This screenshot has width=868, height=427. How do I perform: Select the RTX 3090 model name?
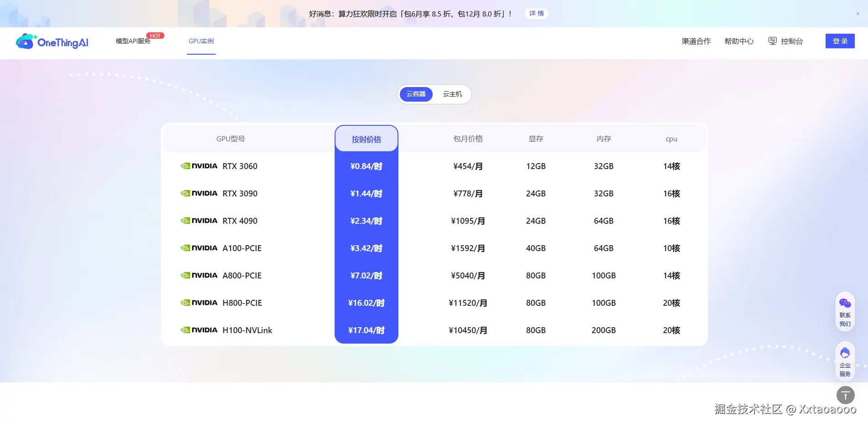[x=240, y=194]
